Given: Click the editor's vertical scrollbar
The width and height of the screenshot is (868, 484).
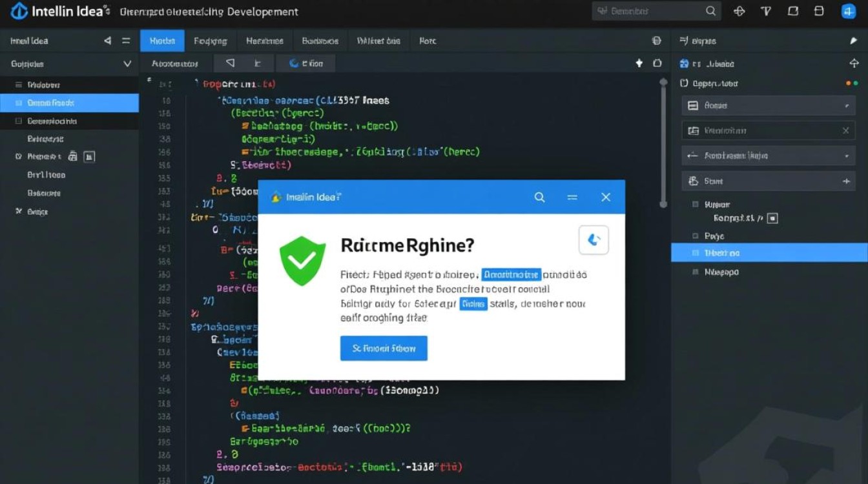Looking at the screenshot, I should 663,142.
